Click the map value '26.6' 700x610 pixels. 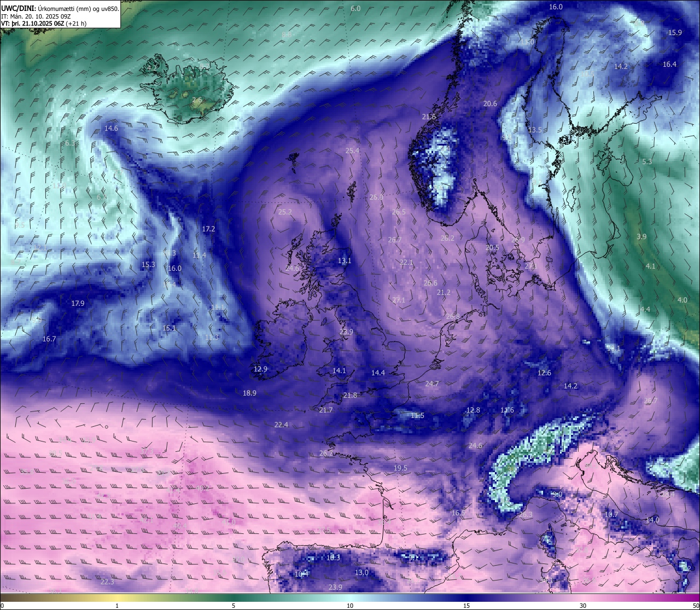click(430, 283)
